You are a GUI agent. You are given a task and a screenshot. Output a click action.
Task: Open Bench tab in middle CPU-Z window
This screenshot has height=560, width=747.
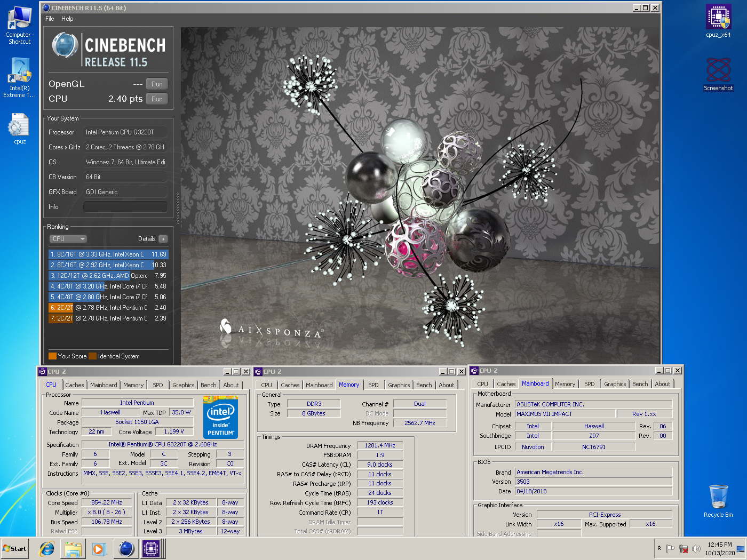point(424,385)
